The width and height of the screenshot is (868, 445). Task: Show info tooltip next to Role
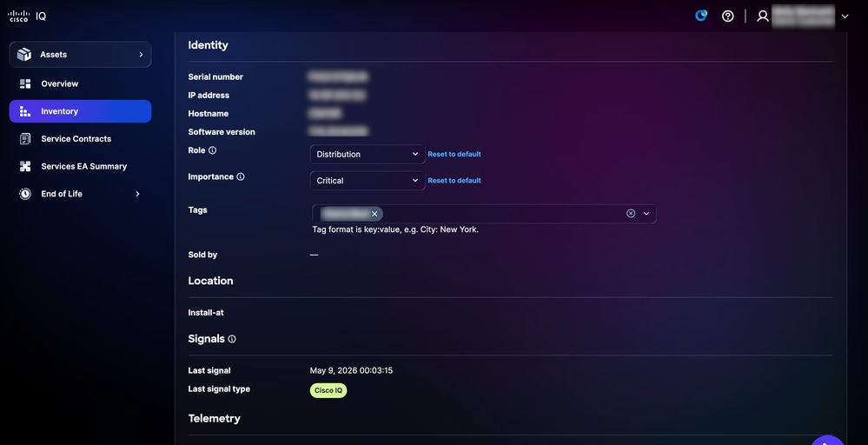(x=213, y=150)
